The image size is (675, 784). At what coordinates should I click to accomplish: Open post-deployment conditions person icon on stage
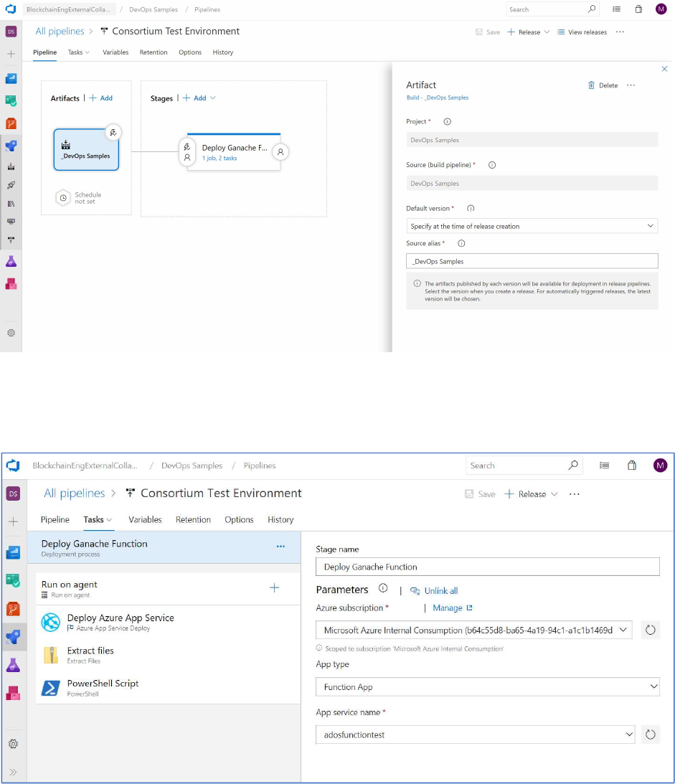click(280, 152)
